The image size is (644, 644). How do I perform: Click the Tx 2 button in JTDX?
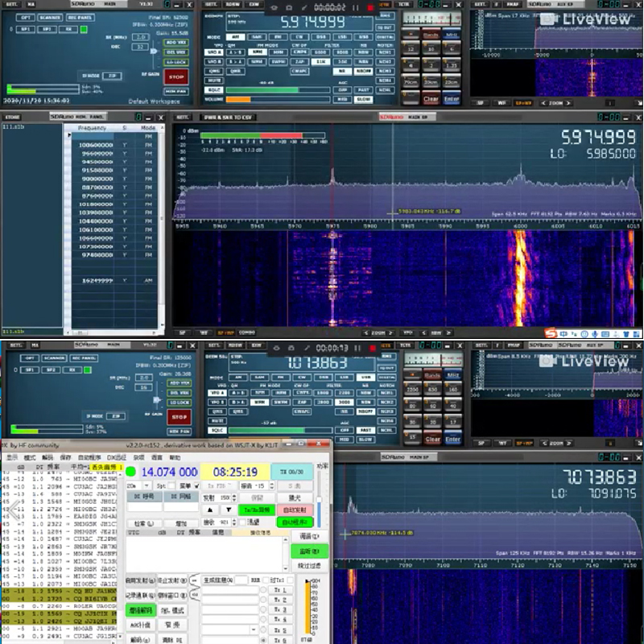click(280, 600)
